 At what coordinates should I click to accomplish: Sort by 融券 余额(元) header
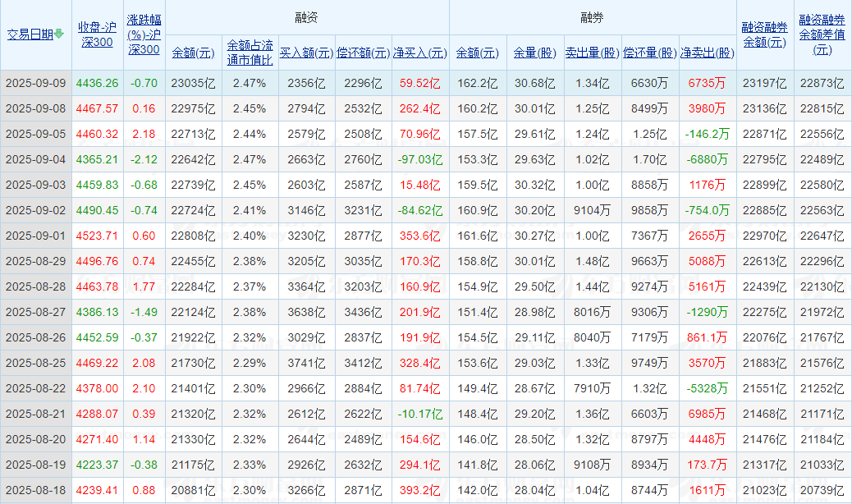click(x=478, y=53)
